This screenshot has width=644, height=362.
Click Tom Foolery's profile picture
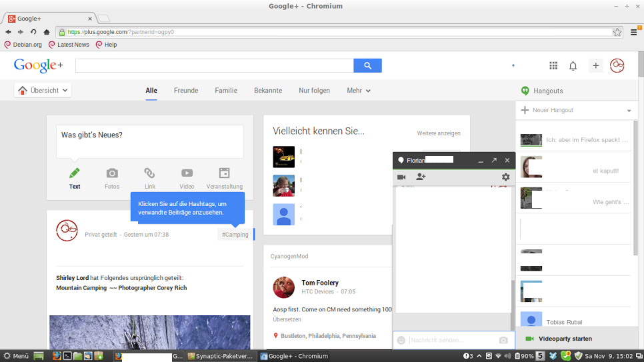click(283, 287)
